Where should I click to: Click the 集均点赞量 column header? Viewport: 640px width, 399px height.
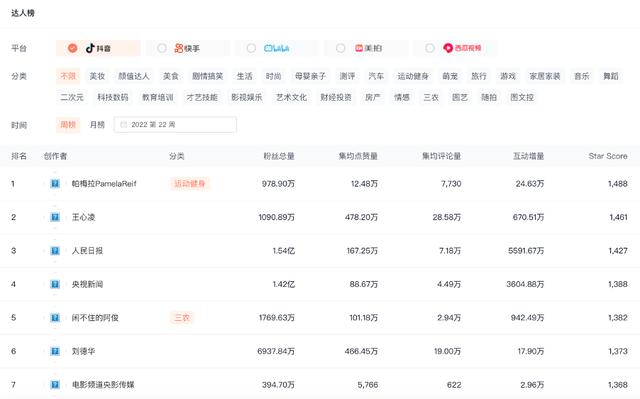[x=358, y=156]
